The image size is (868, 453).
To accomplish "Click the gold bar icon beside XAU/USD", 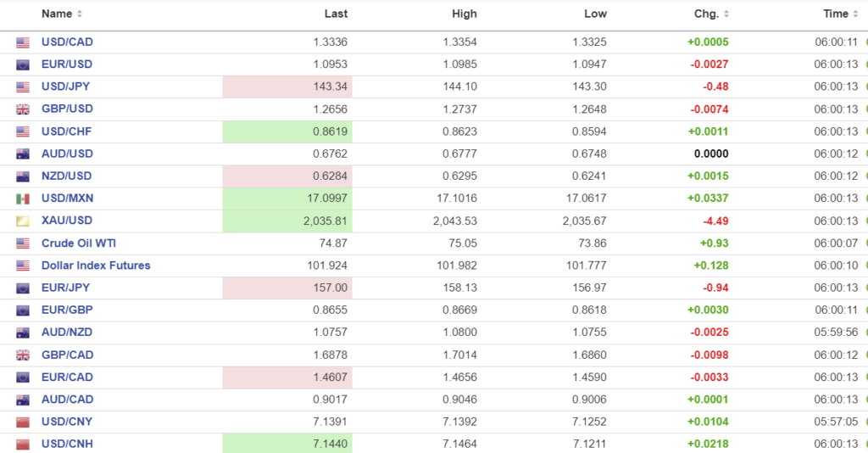I will pos(23,221).
